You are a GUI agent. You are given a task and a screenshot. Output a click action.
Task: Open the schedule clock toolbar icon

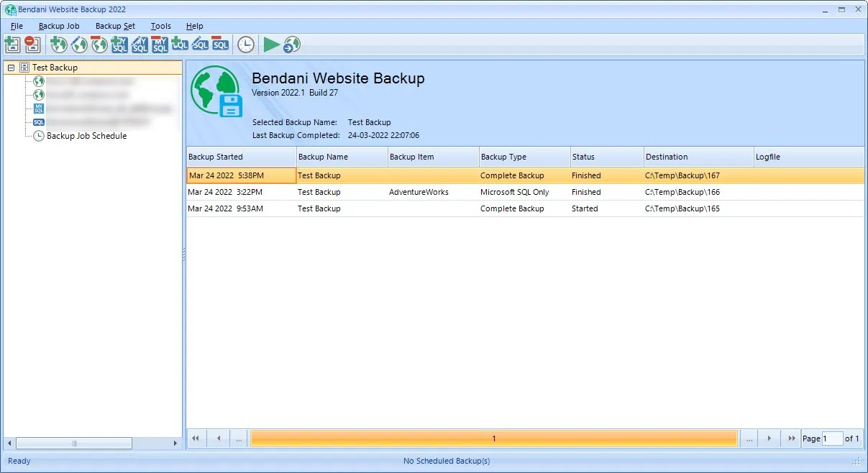click(246, 45)
